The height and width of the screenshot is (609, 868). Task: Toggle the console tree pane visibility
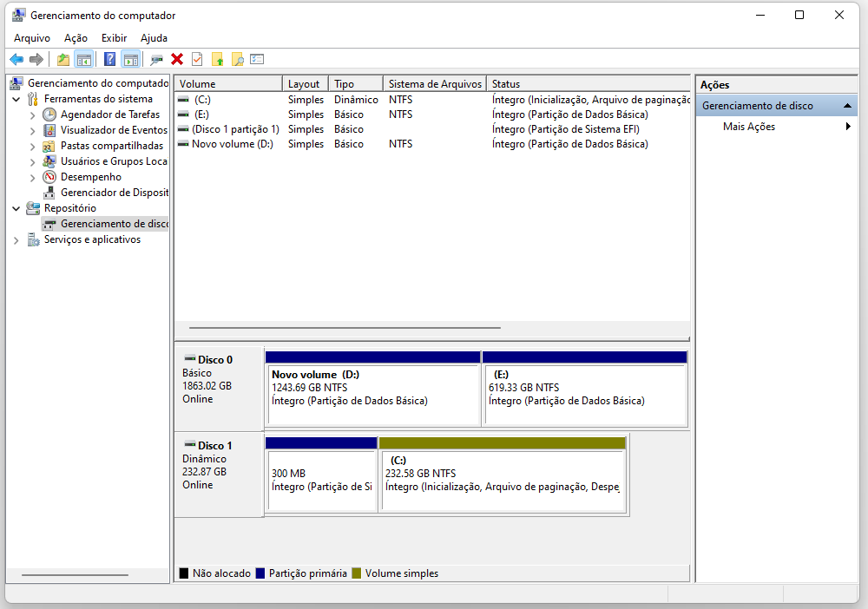click(83, 59)
